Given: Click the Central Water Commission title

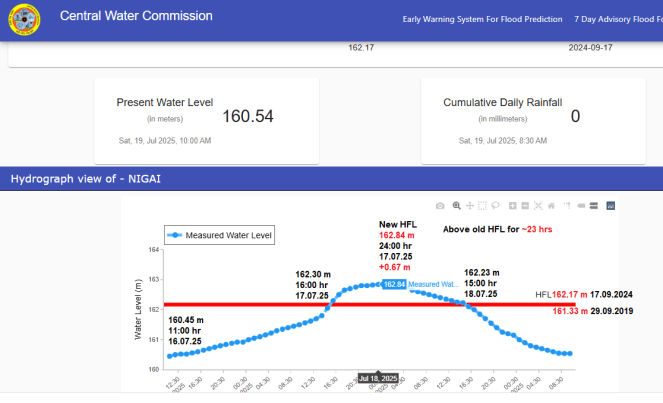Looking at the screenshot, I should pyautogui.click(x=136, y=17).
